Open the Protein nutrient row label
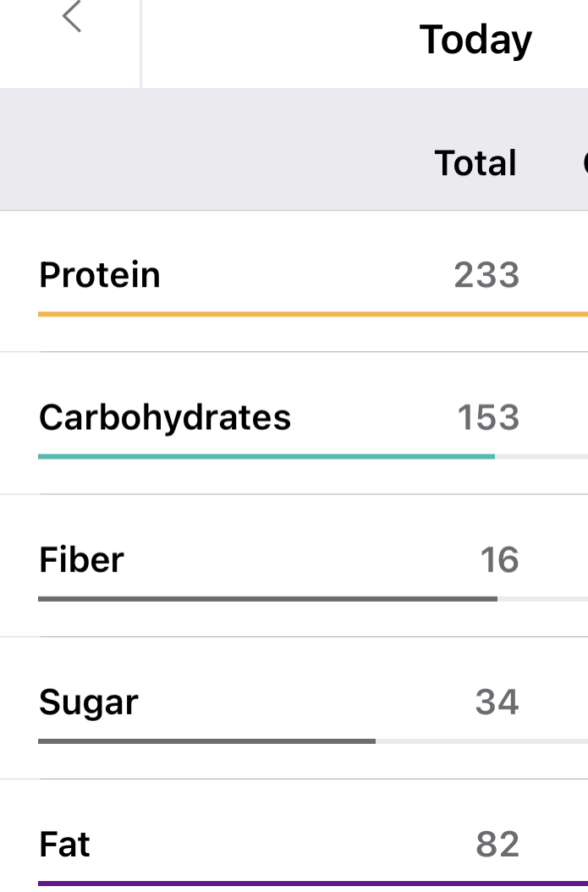Image resolution: width=588 pixels, height=892 pixels. click(100, 275)
